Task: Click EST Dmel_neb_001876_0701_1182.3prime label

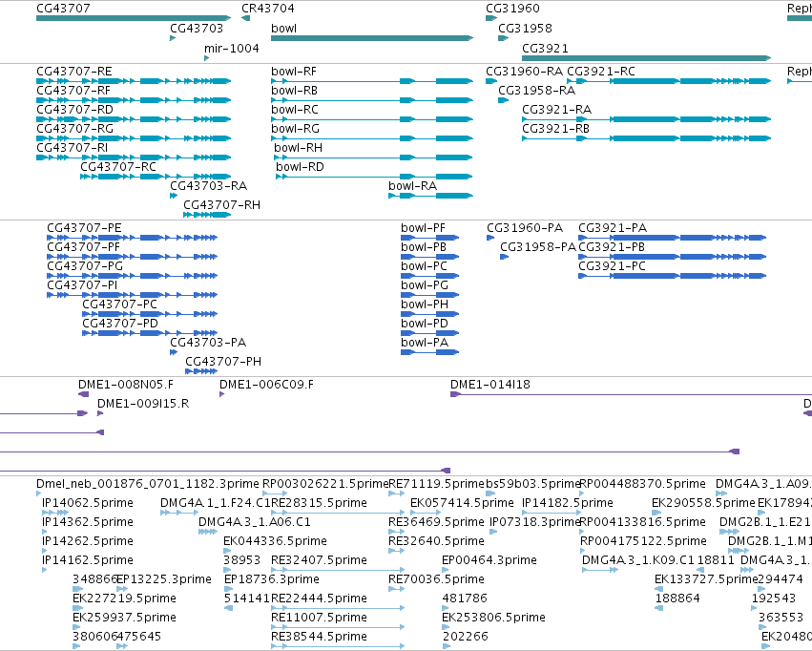Action: tap(148, 484)
